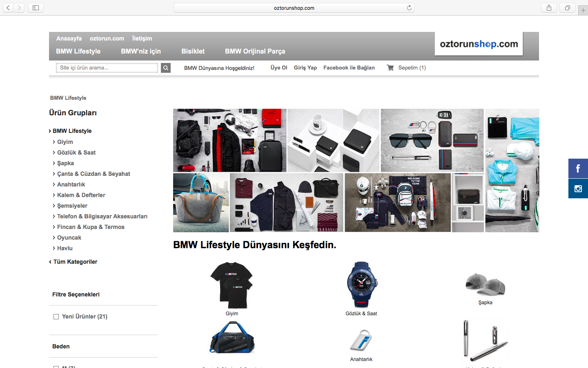Image resolution: width=588 pixels, height=368 pixels.
Task: Click the Safari forward arrow button
Action: coord(19,8)
